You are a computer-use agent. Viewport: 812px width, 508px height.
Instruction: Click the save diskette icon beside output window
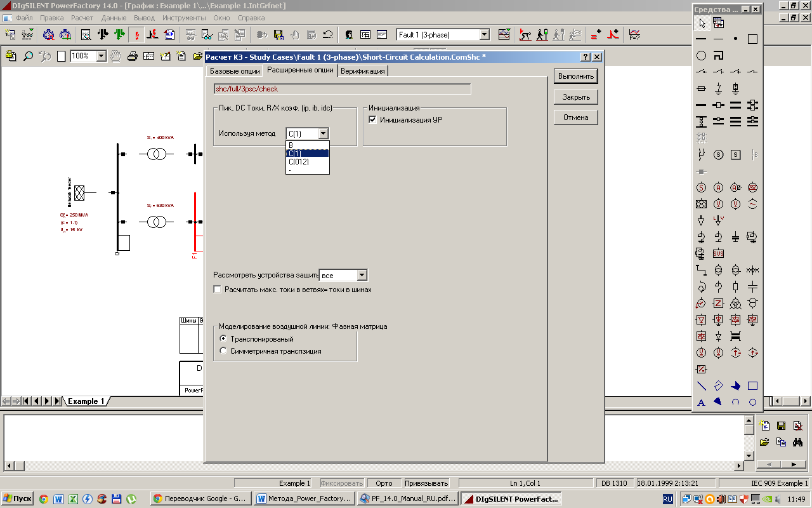[781, 425]
